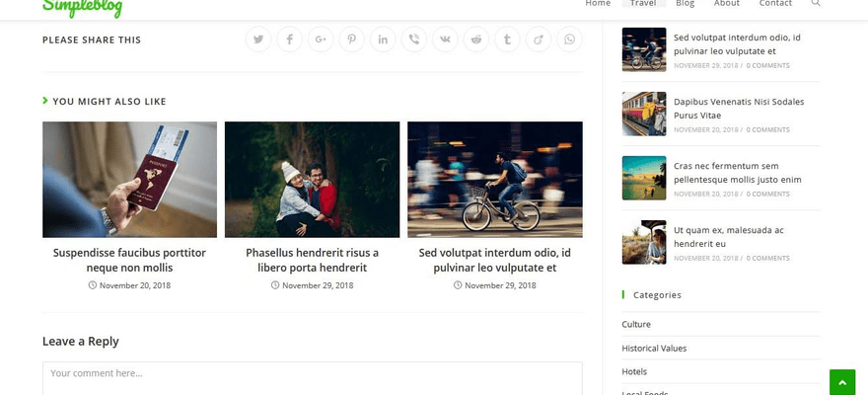The width and height of the screenshot is (868, 395).
Task: Click inside the 'Your comment here...' box
Action: [313, 379]
